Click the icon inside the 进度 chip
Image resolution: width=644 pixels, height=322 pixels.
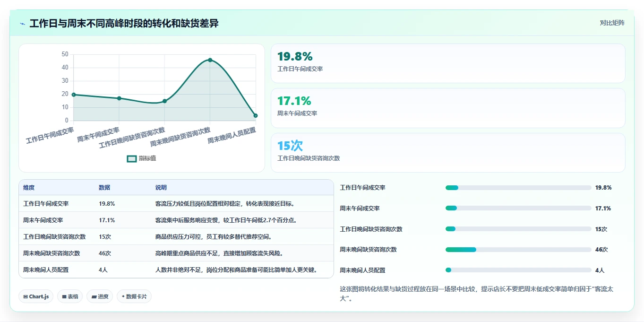[x=94, y=297]
